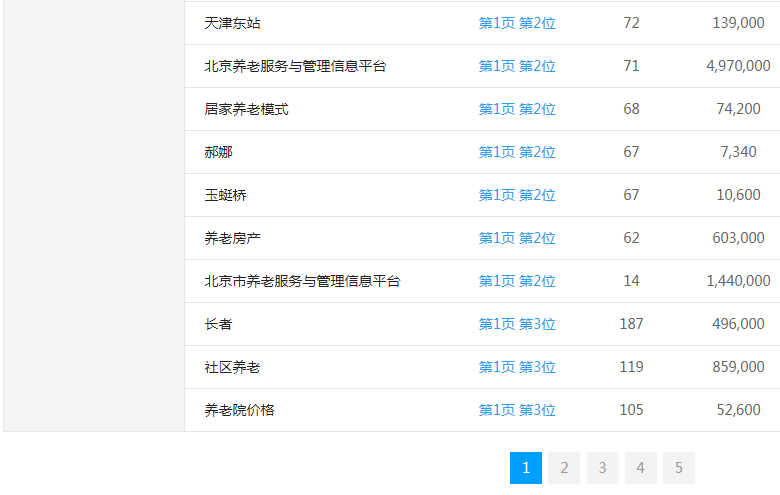This screenshot has height=495, width=780.
Task: Select the highlighted page 1 button
Action: 526,468
